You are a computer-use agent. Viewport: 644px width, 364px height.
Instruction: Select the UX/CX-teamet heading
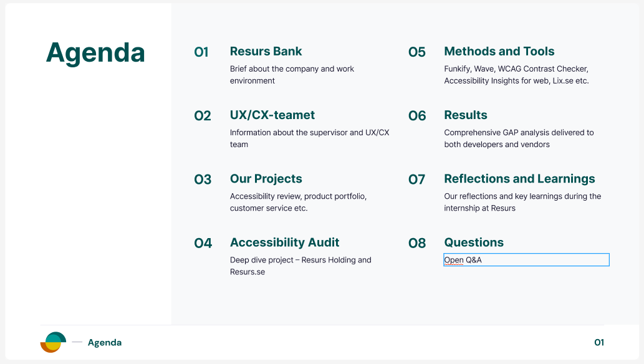click(x=272, y=115)
